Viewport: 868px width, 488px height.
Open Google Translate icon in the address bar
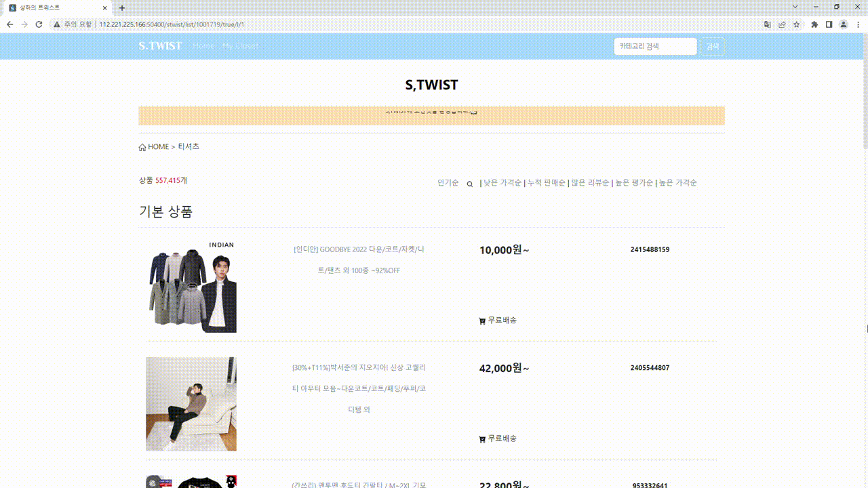pos(767,24)
